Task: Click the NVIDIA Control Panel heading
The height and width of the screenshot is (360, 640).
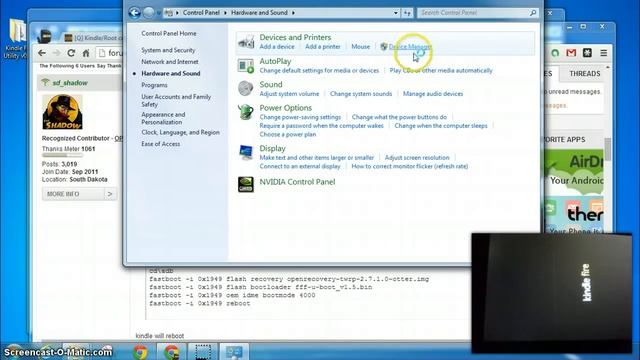Action: pyautogui.click(x=297, y=182)
